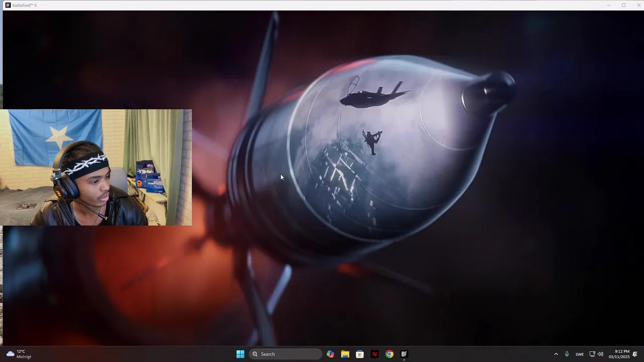Click the Battlefield taskbar icon
The width and height of the screenshot is (644, 362).
pyautogui.click(x=404, y=354)
